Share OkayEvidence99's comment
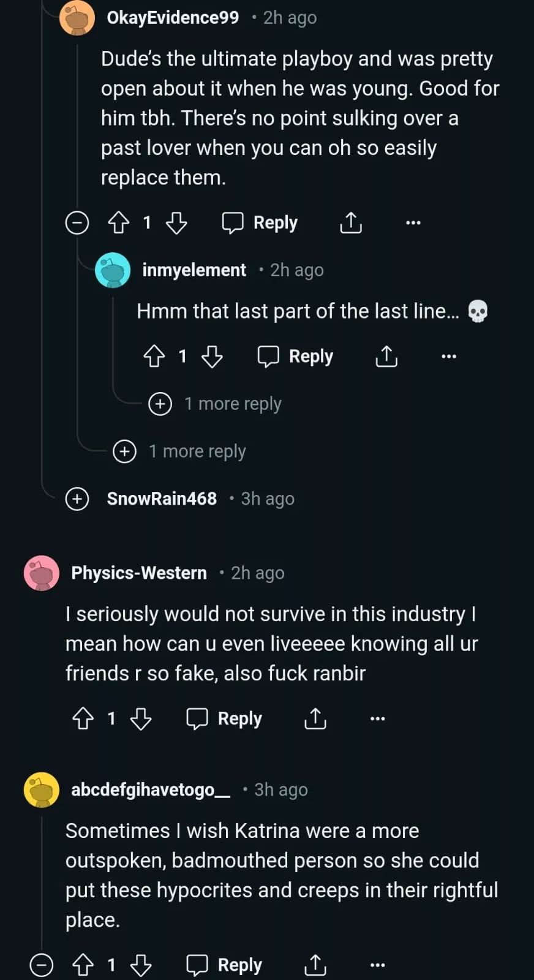This screenshot has width=534, height=980. [x=351, y=223]
